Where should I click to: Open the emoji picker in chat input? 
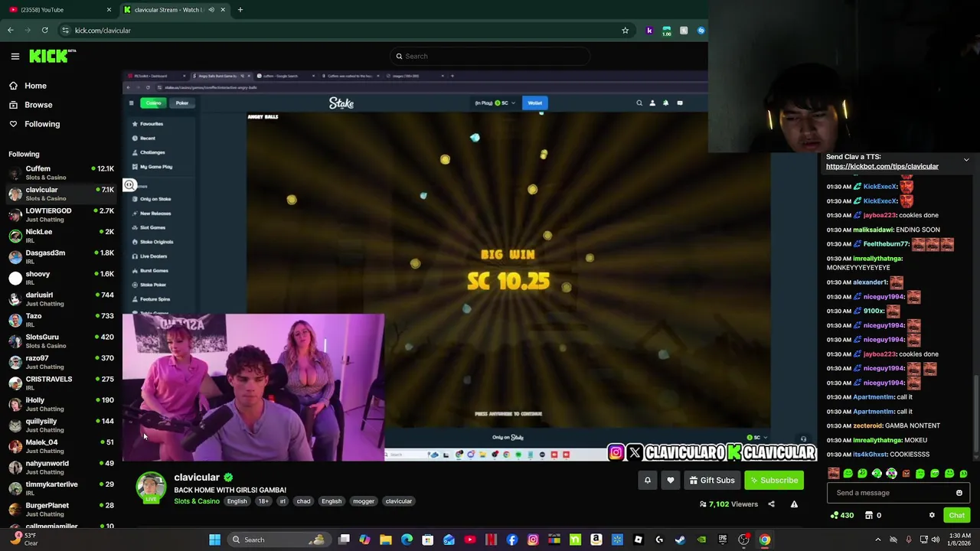click(x=959, y=493)
